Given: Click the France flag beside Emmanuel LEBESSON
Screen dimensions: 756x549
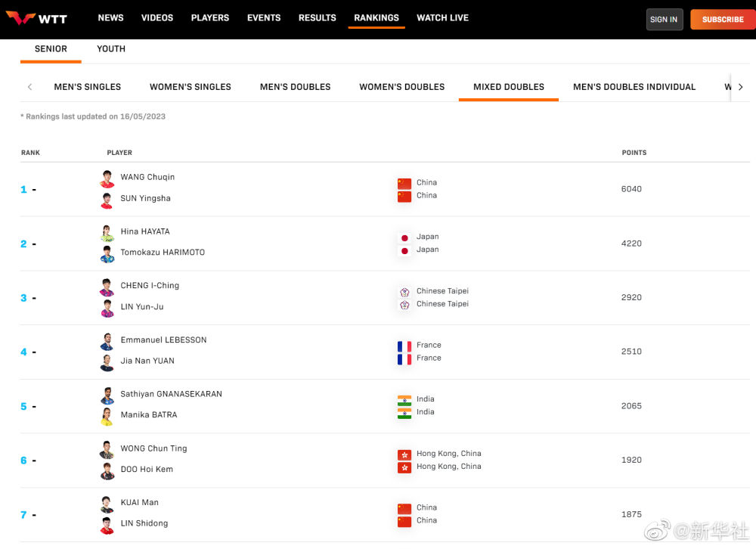Looking at the screenshot, I should pyautogui.click(x=404, y=346).
